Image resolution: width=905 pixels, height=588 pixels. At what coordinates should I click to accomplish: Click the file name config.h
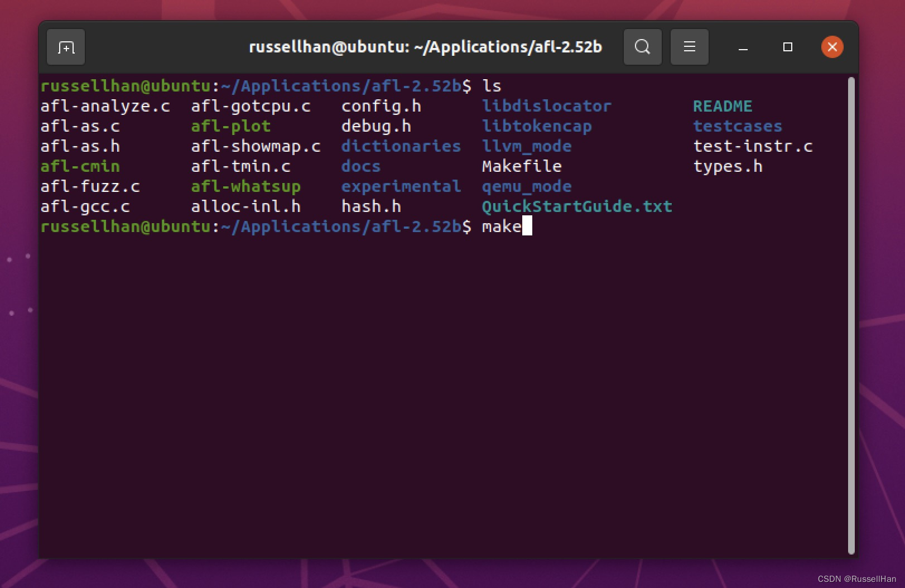(381, 107)
